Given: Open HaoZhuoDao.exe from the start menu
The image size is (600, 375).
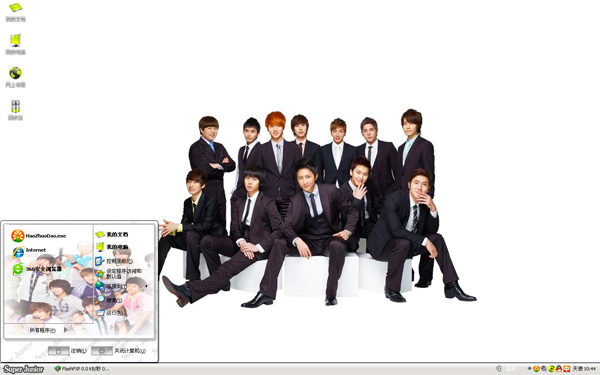Looking at the screenshot, I should pos(39,236).
